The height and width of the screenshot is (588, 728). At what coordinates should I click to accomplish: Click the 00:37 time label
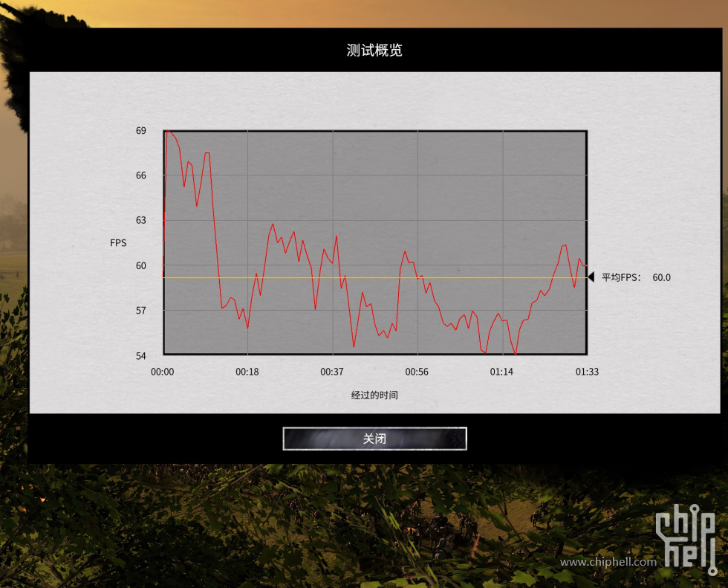coord(332,372)
